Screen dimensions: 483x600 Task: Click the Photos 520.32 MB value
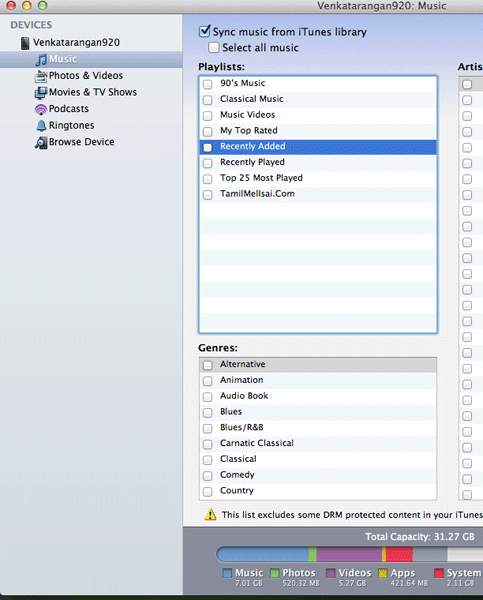click(301, 584)
